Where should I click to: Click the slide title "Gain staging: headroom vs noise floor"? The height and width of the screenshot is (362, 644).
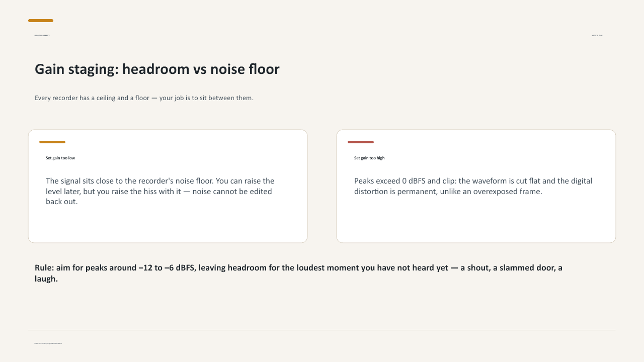(x=157, y=69)
